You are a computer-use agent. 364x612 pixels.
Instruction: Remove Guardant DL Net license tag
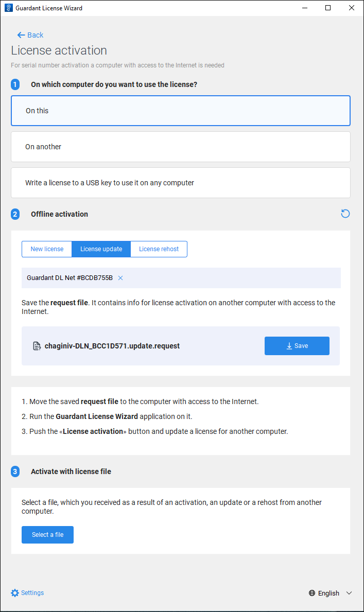[x=120, y=278]
